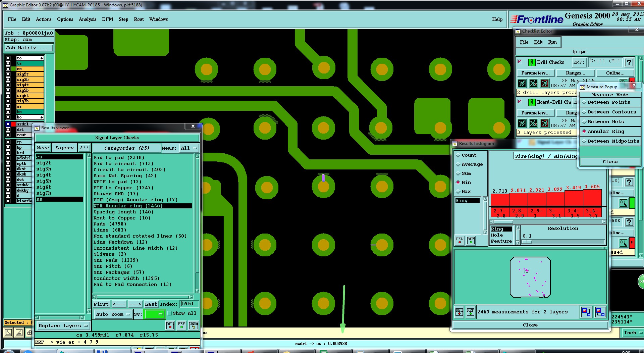Click REF icon under the Ring list
The width and height of the screenshot is (644, 353).
coord(471,240)
